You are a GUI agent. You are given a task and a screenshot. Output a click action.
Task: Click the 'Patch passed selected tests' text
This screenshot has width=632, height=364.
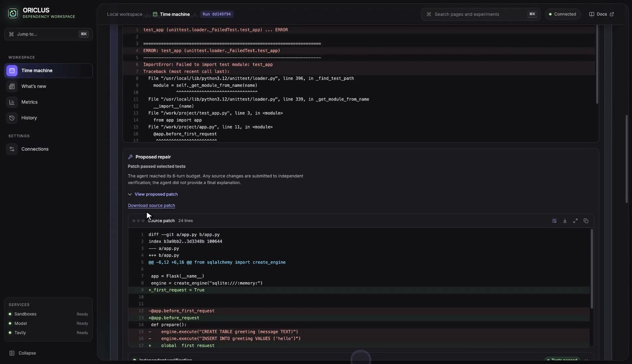click(x=157, y=166)
